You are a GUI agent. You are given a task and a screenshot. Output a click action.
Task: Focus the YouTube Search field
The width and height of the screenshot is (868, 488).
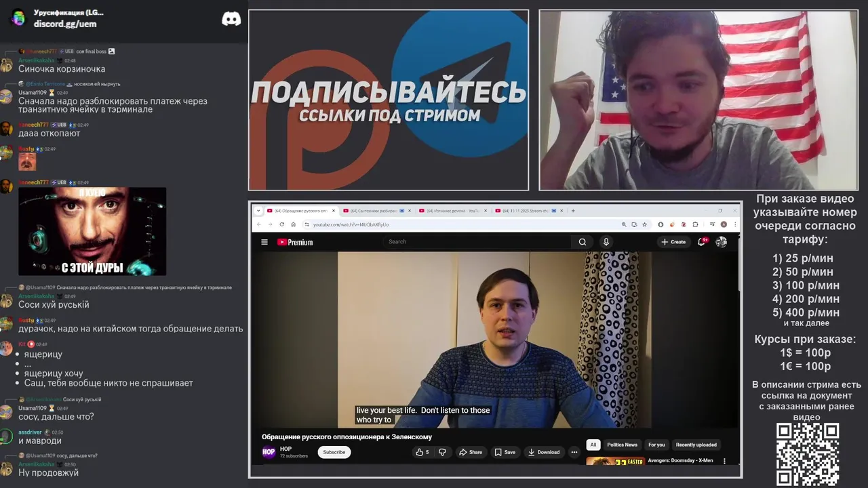pos(477,242)
